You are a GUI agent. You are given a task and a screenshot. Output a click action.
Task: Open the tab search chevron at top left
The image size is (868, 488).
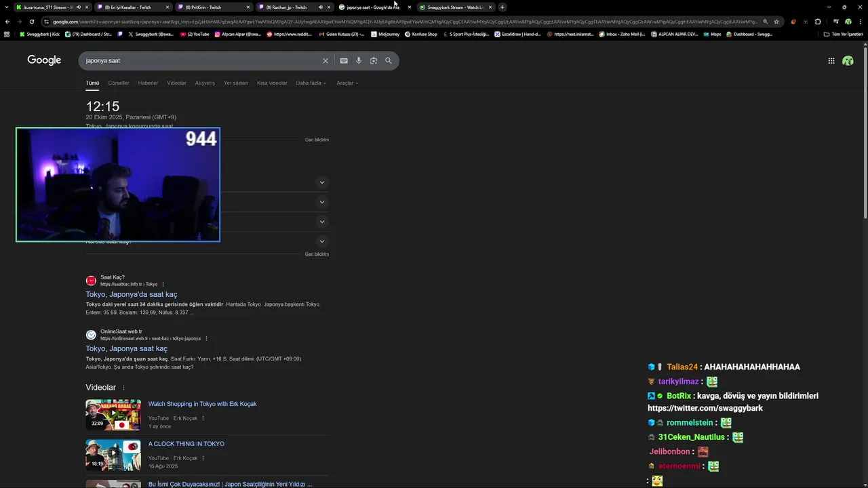pyautogui.click(x=6, y=7)
